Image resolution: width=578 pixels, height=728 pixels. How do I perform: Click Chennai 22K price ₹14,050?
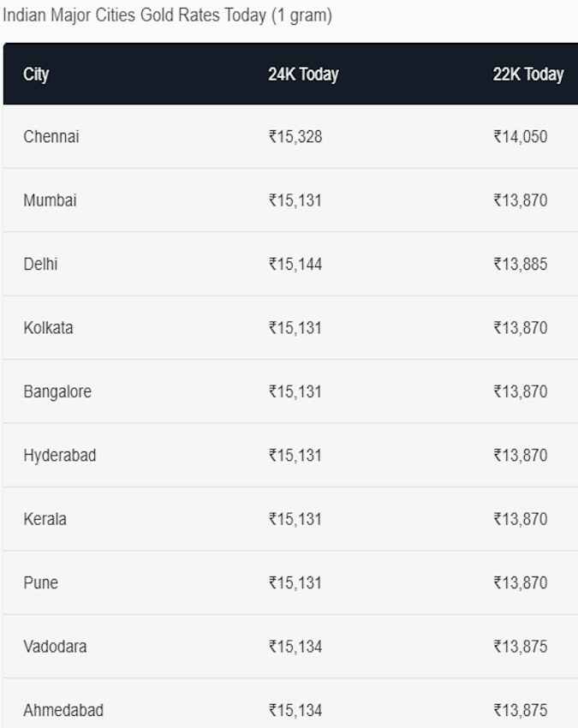click(521, 137)
